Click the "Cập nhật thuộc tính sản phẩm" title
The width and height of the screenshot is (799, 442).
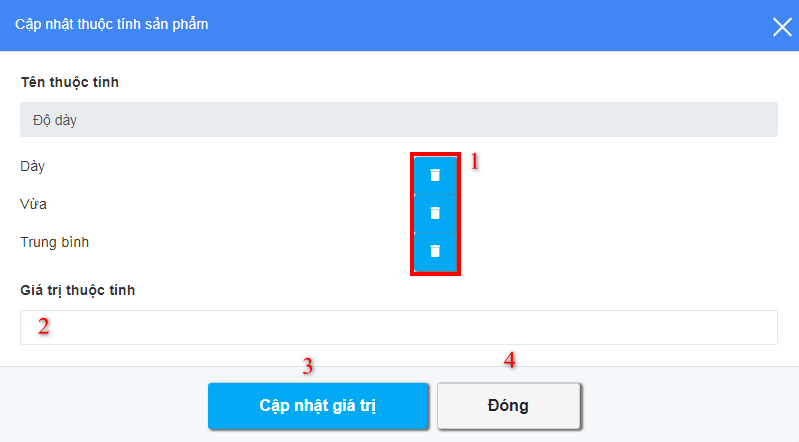coord(112,24)
